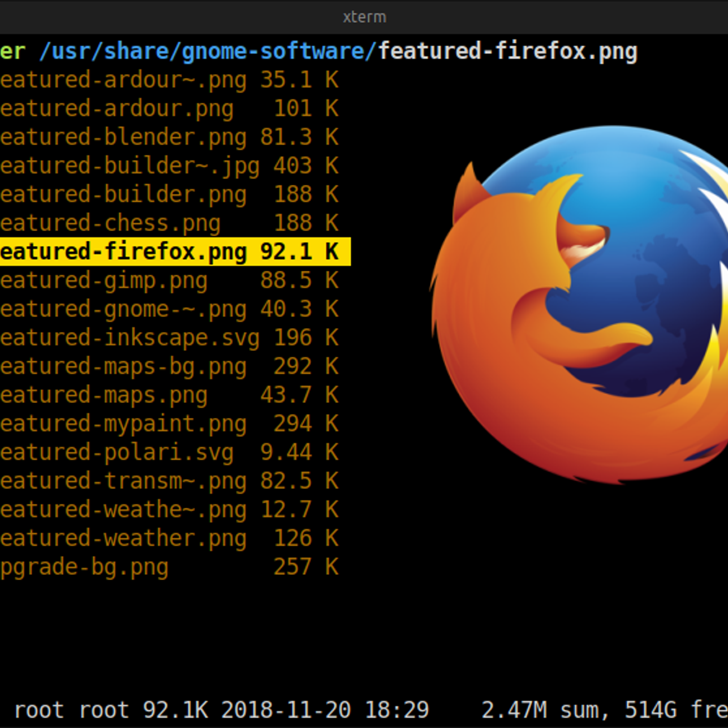Select the eatured-maps-bg.png file entry
Viewport: 728px width, 728px height.
click(x=175, y=367)
